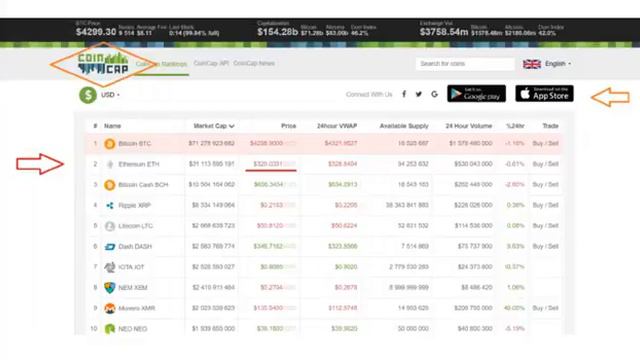The height and width of the screenshot is (360, 640).
Task: Click Buy / Sell for Dash
Action: (x=545, y=247)
